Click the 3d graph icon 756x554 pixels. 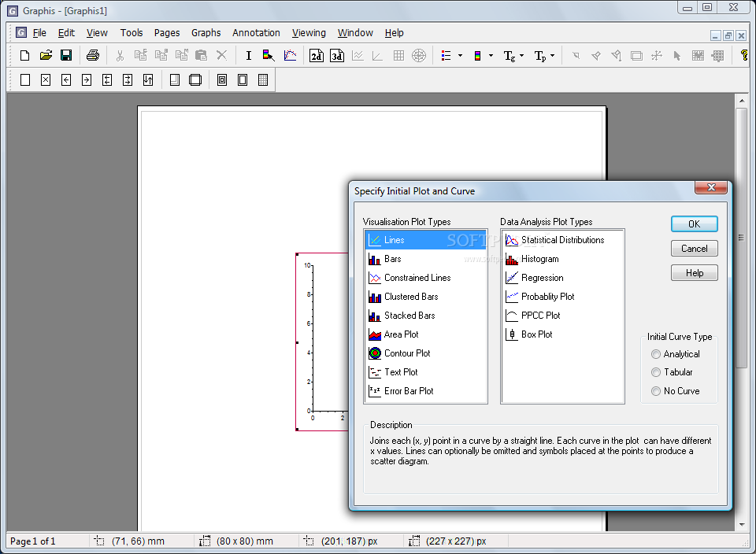point(337,56)
